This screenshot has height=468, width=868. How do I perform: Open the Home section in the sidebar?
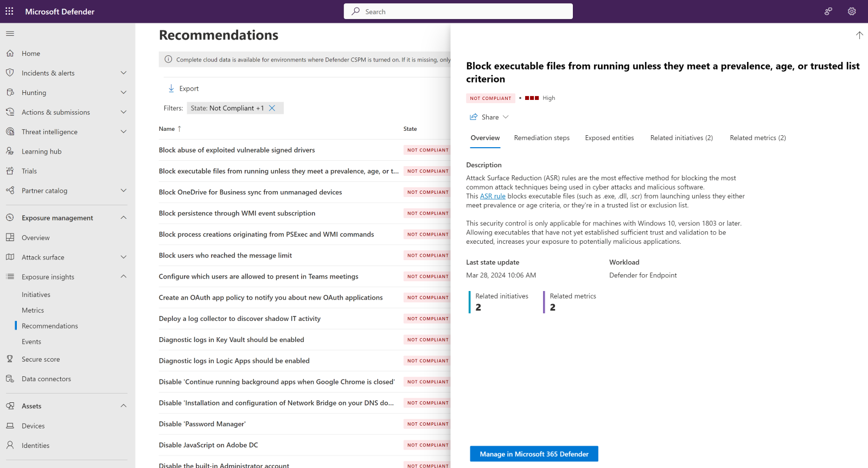(x=30, y=53)
